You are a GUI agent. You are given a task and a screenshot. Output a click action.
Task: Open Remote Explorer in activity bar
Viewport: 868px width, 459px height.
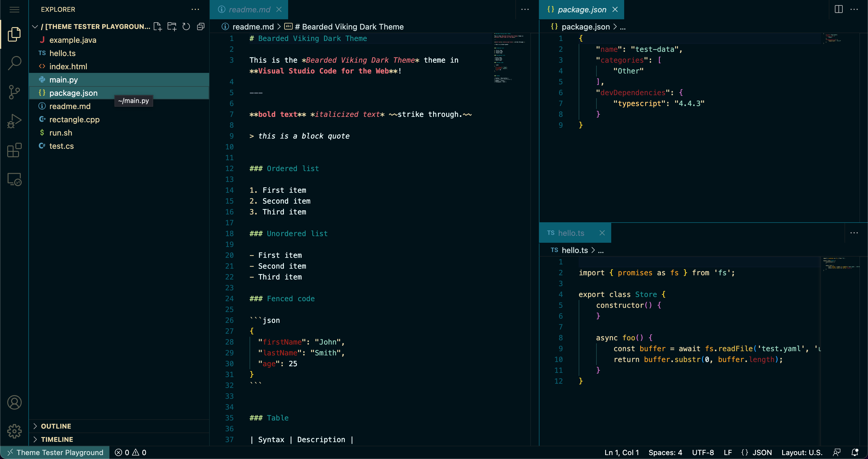click(x=14, y=179)
